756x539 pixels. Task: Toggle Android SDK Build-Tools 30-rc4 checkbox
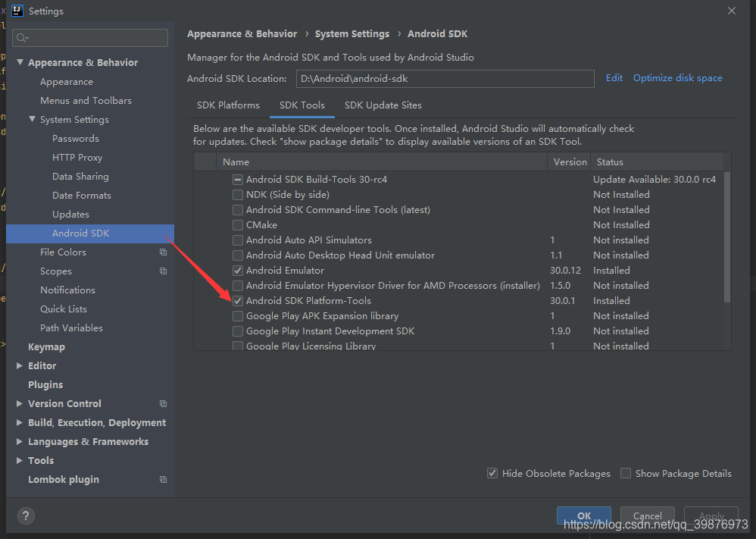pyautogui.click(x=238, y=180)
